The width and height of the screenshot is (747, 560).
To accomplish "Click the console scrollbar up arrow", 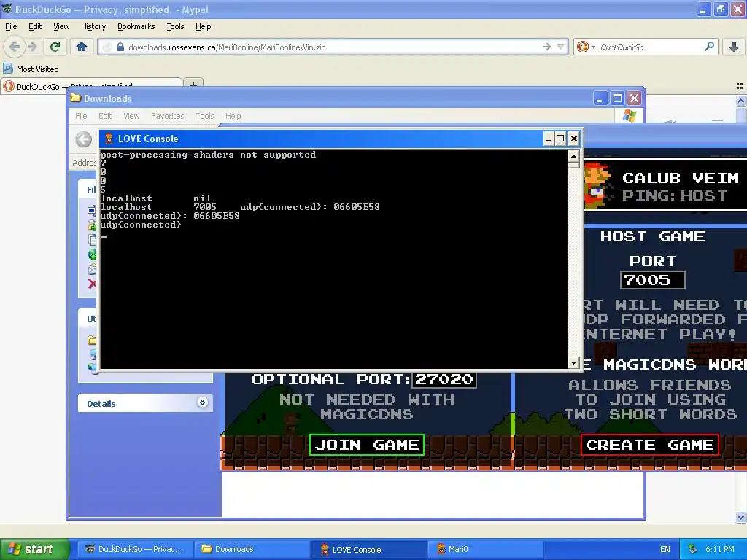I will point(573,156).
